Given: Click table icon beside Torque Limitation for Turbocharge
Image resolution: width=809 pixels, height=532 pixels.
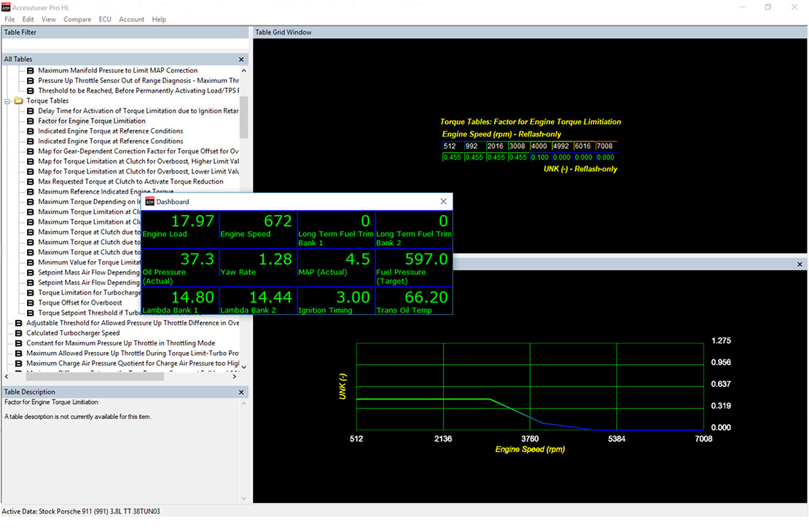Looking at the screenshot, I should 31,293.
